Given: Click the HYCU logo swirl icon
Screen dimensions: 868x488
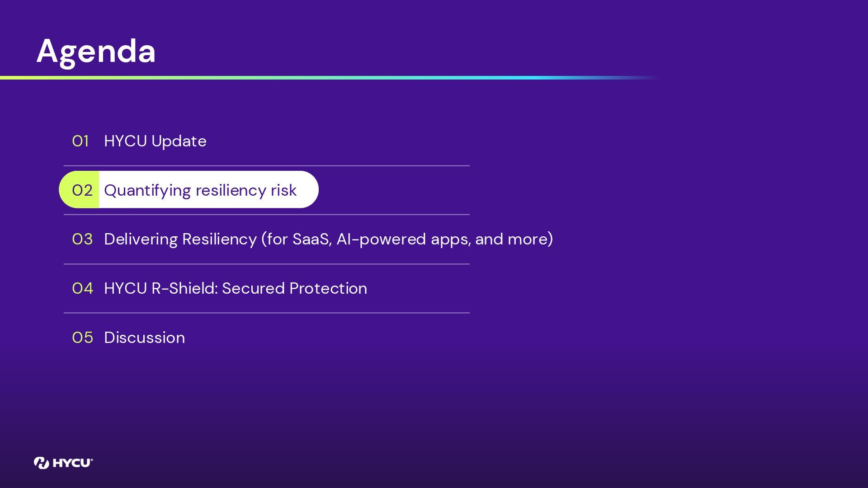Looking at the screenshot, I should (x=41, y=463).
